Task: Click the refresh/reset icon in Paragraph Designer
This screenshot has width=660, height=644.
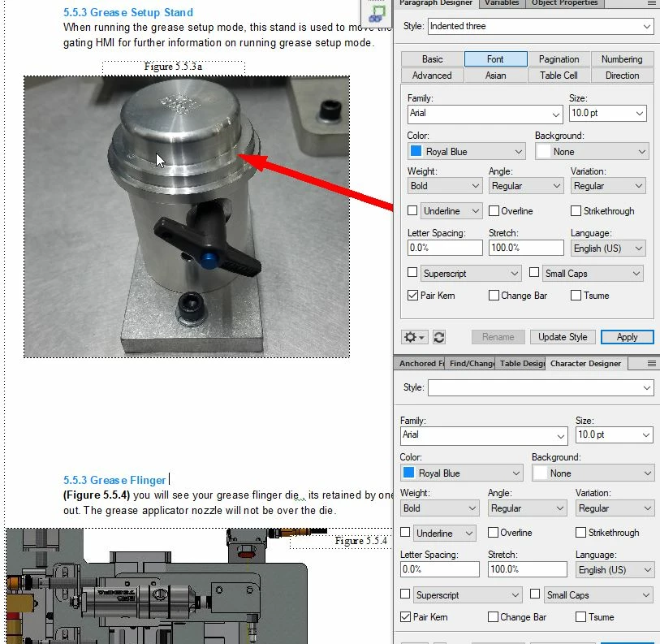Action: [439, 337]
